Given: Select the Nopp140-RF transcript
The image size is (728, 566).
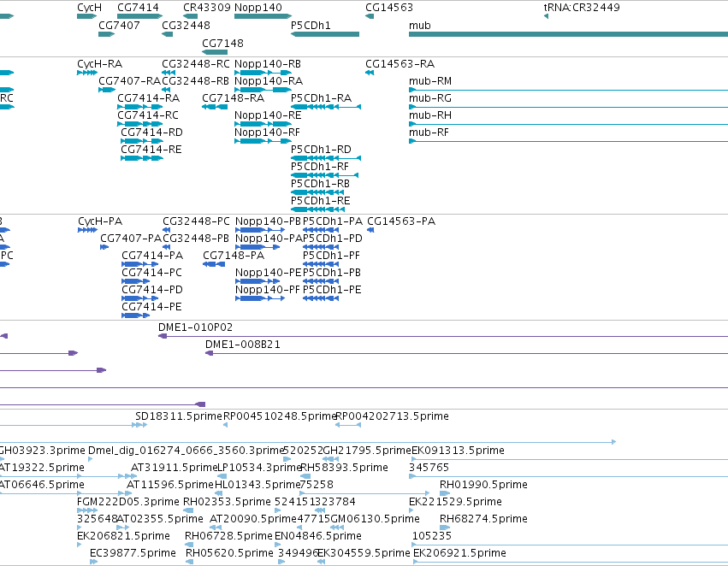Looking at the screenshot, I should coord(263,141).
